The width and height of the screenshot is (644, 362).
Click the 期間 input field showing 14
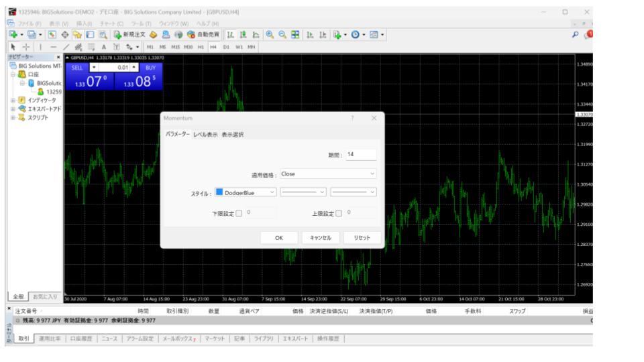(x=361, y=154)
